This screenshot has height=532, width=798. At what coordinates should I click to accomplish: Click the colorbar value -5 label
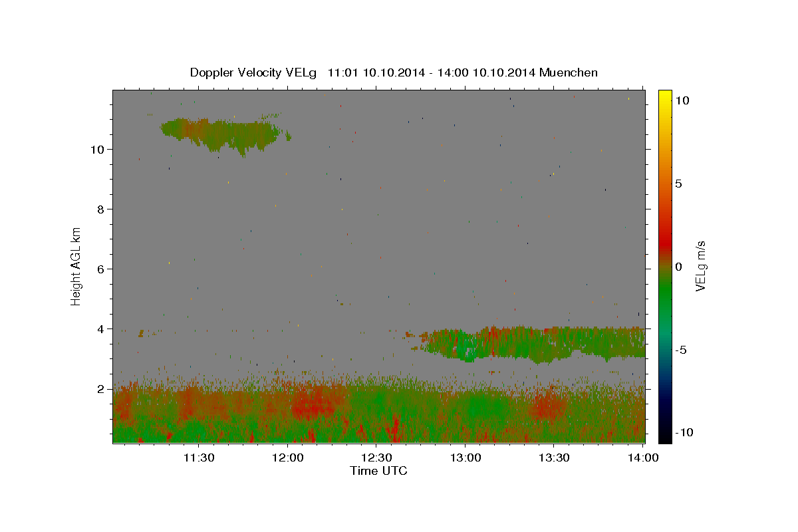tap(680, 350)
